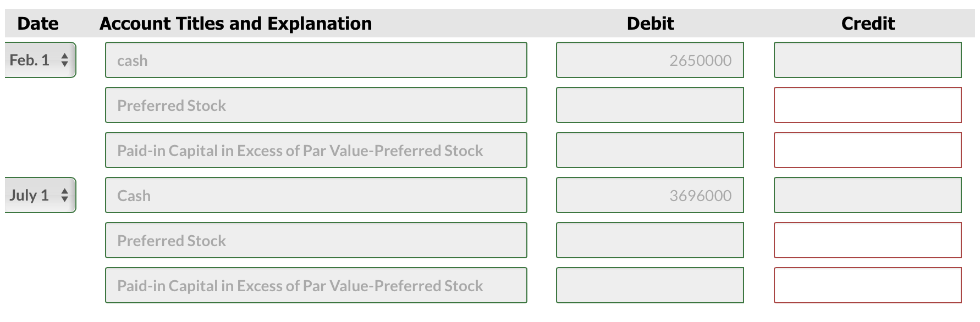Select the second Preferred Stock account field
980x322 pixels.
coord(316,240)
